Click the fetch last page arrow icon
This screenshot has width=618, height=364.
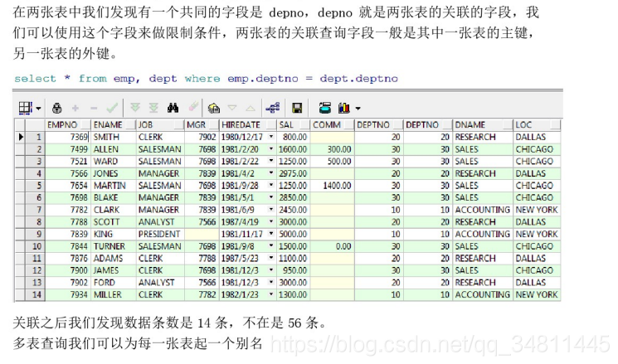(153, 108)
